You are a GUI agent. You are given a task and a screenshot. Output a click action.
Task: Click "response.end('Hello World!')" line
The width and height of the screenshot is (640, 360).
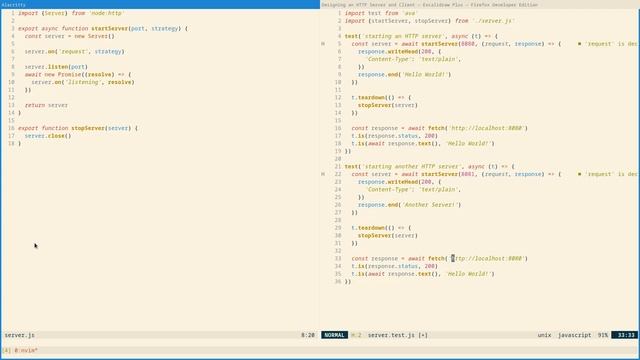[x=404, y=74]
